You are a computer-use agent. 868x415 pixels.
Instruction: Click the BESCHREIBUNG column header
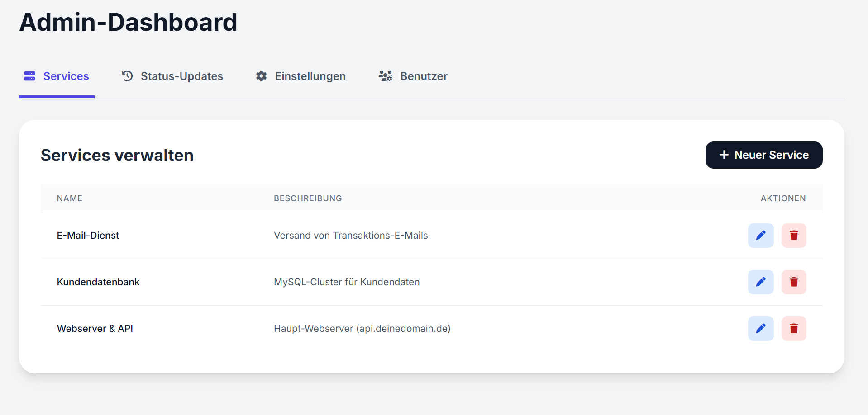click(x=308, y=198)
